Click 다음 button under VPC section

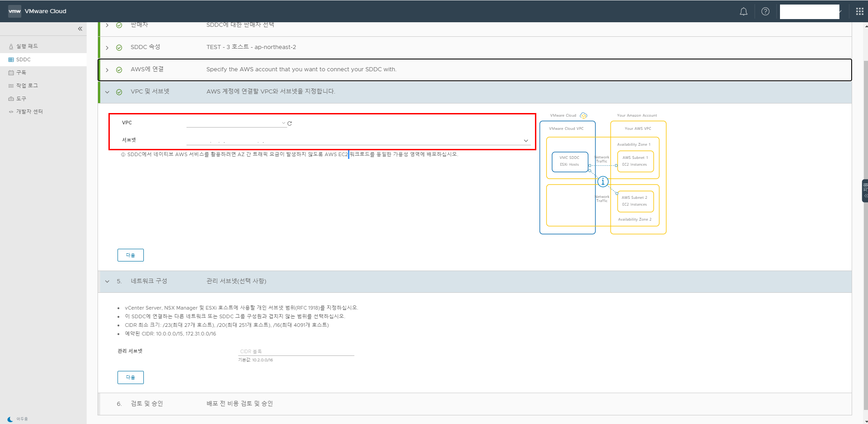(x=131, y=255)
